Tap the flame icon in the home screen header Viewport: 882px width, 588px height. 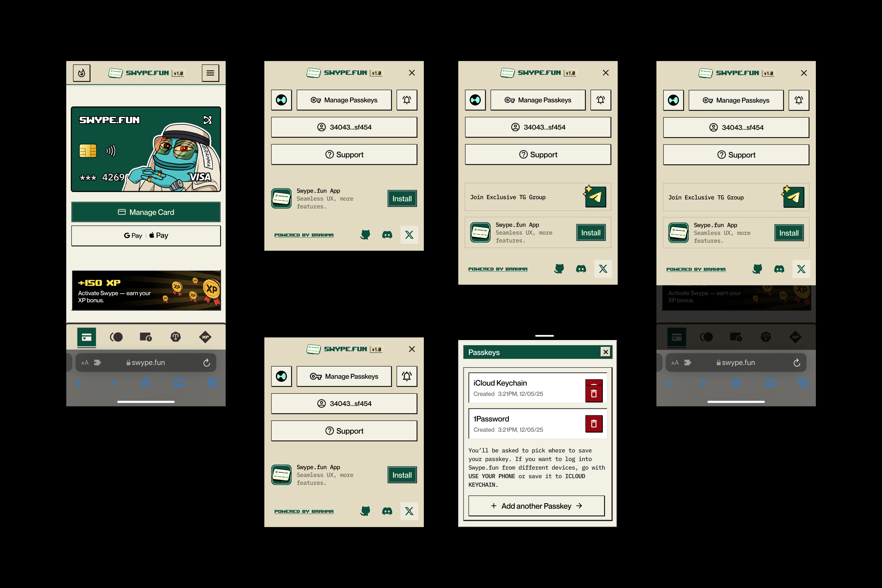81,73
